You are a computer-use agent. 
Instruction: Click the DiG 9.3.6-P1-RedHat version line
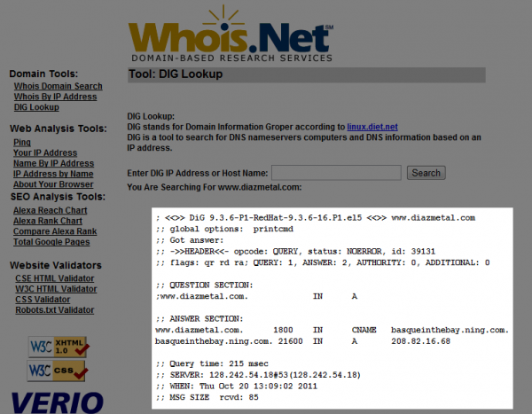click(x=316, y=217)
